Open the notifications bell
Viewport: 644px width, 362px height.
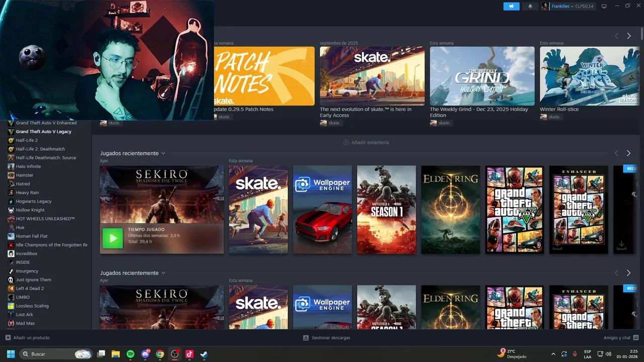click(x=530, y=7)
